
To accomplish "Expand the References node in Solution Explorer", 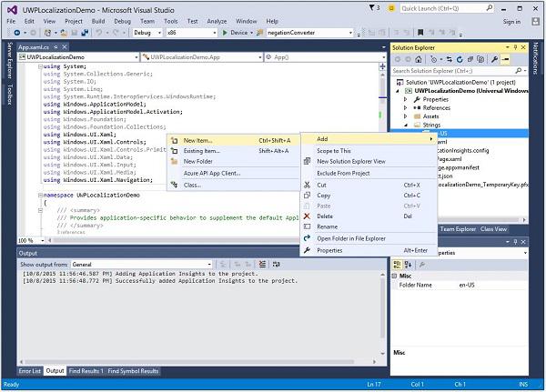I will [407, 107].
